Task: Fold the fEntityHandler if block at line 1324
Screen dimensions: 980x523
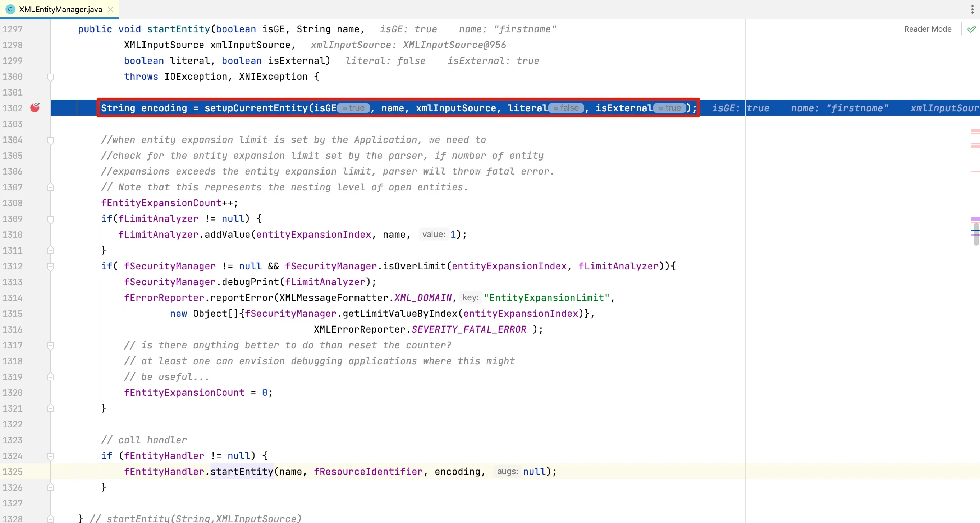Action: [x=51, y=456]
